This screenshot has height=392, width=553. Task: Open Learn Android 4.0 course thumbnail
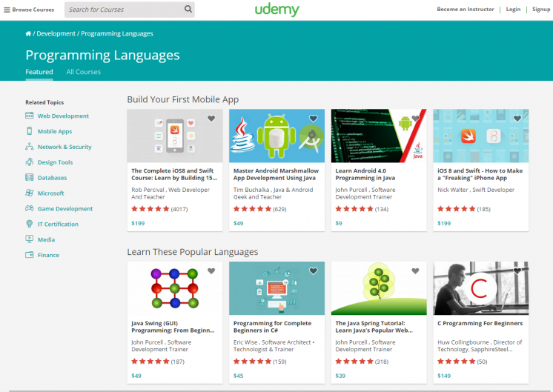point(379,136)
